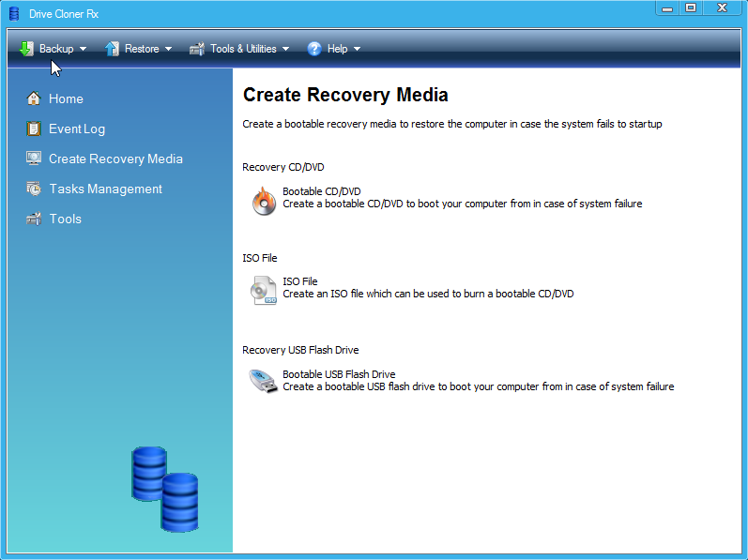Viewport: 748px width, 560px height.
Task: Open Tasks Management from the sidebar
Action: pyautogui.click(x=106, y=189)
